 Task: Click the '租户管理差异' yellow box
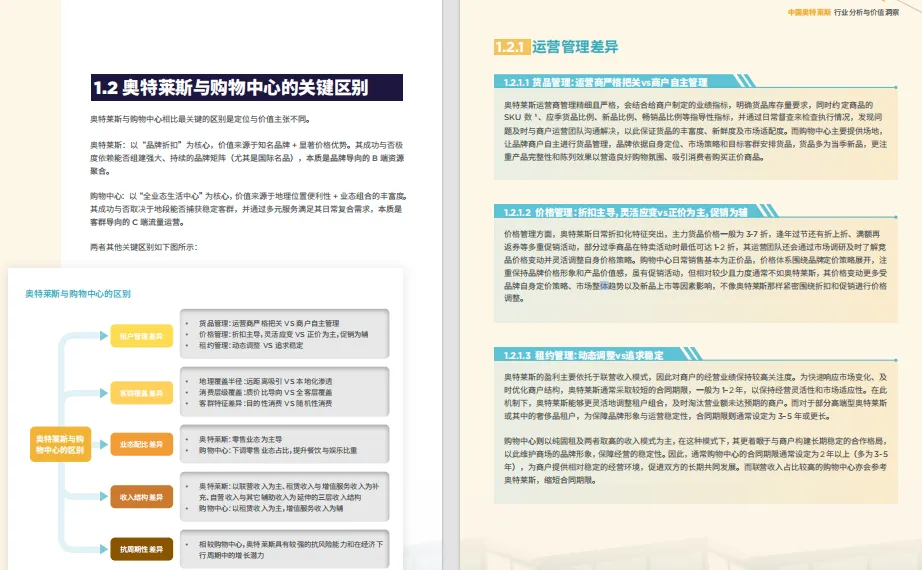click(x=142, y=336)
